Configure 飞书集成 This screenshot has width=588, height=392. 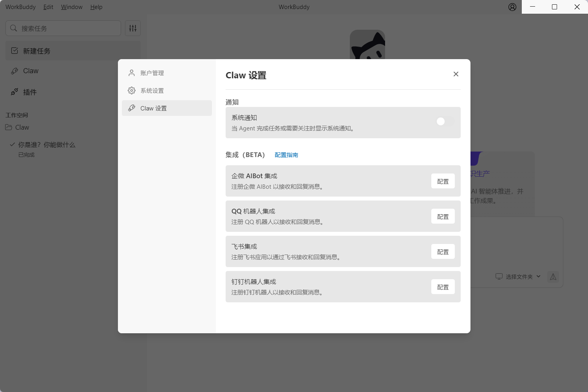click(443, 252)
